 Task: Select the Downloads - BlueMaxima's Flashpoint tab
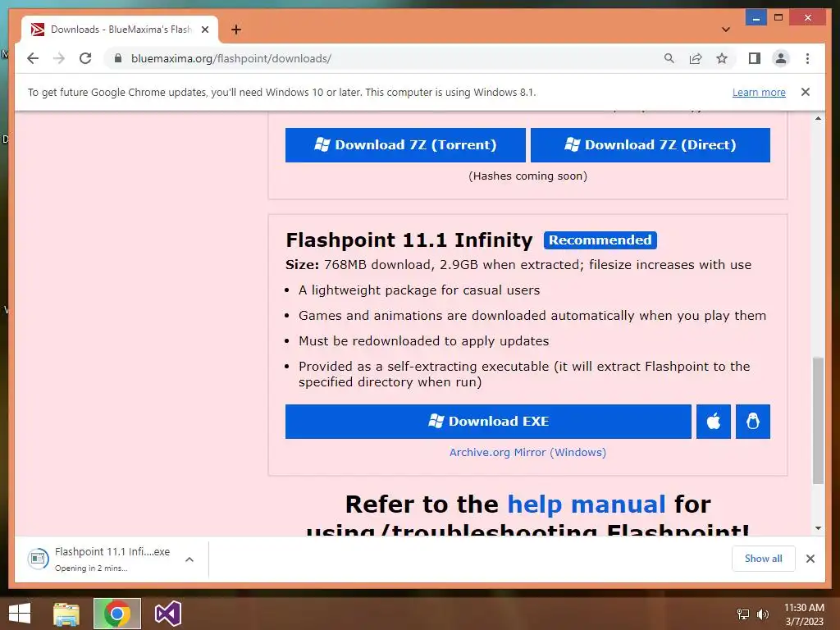[119, 30]
